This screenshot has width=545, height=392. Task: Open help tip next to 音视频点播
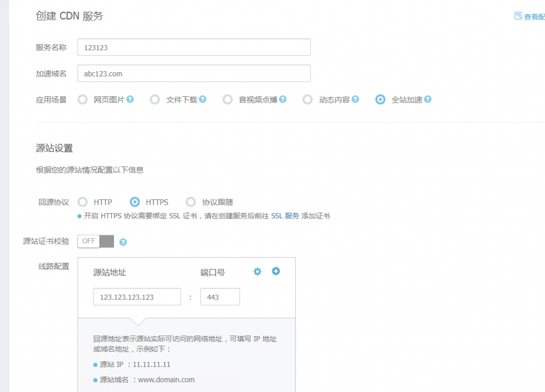click(x=283, y=99)
